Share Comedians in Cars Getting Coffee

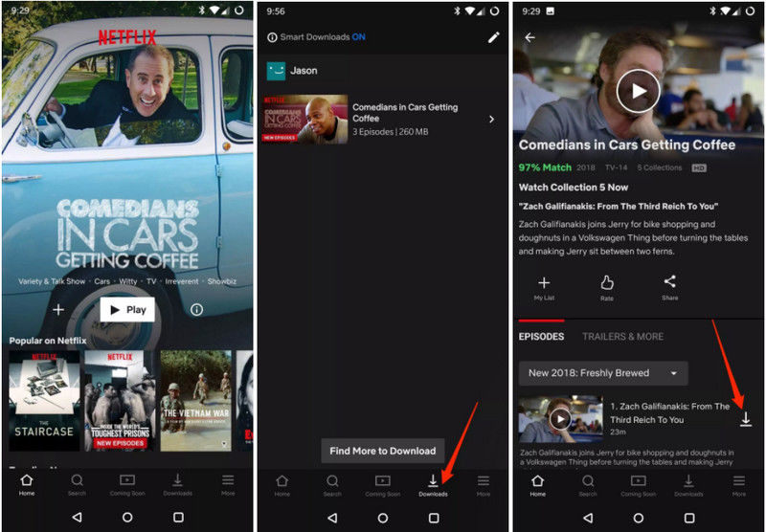click(x=669, y=286)
